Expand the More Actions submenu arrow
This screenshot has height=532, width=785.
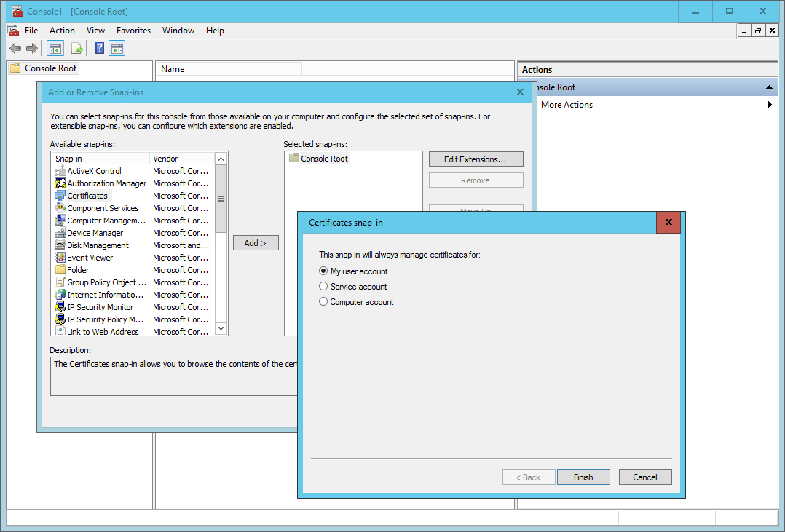tap(770, 105)
